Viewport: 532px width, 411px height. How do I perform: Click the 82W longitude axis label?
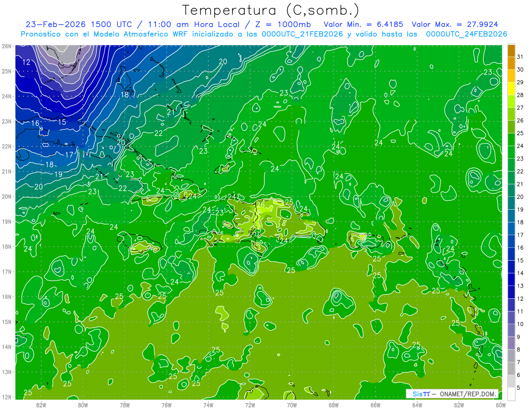pyautogui.click(x=41, y=405)
